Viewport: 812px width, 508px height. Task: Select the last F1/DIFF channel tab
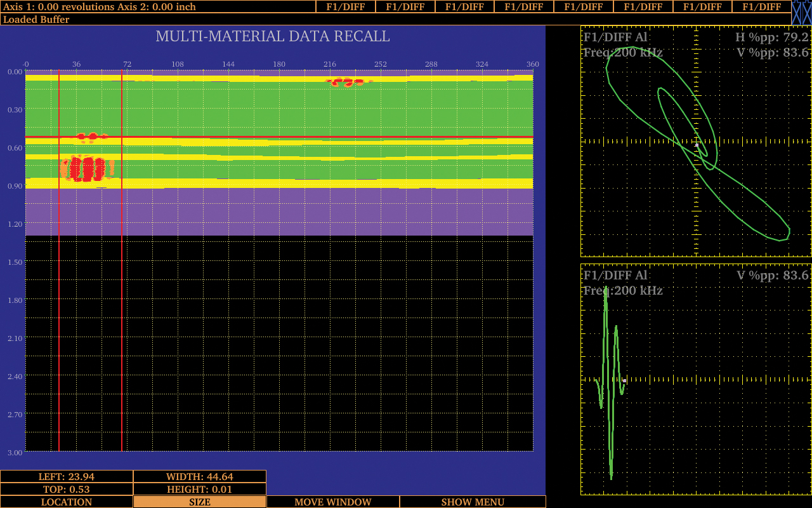pyautogui.click(x=762, y=6)
